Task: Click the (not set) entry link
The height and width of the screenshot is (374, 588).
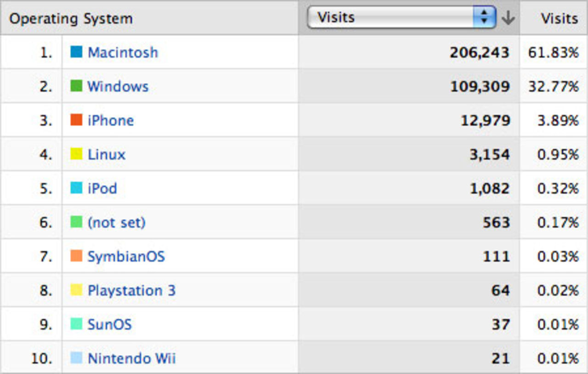Action: [117, 222]
